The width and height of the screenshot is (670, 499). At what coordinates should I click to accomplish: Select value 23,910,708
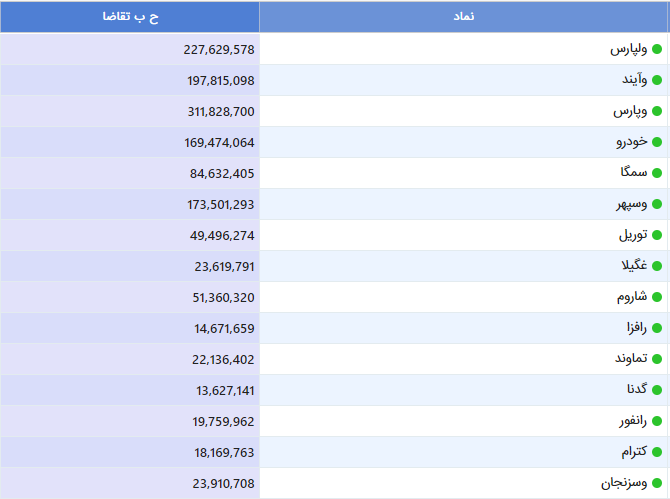[x=223, y=484]
